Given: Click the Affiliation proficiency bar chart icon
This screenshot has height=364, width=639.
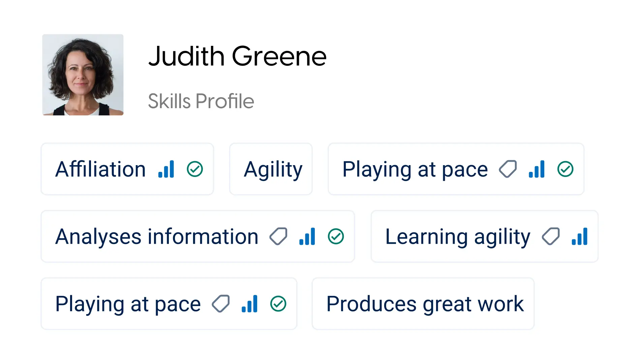Looking at the screenshot, I should tap(166, 169).
